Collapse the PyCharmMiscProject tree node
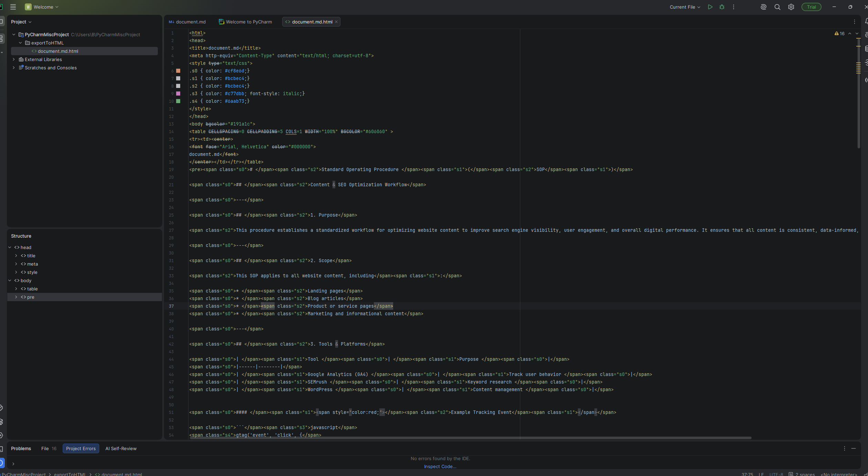Image resolution: width=868 pixels, height=476 pixels. (x=14, y=34)
